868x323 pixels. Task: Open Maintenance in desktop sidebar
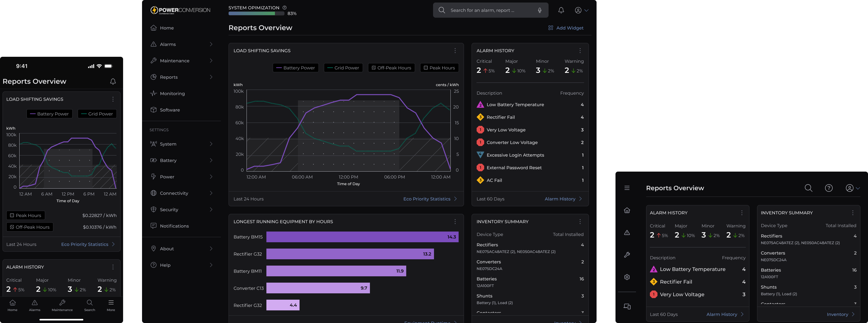point(170,61)
